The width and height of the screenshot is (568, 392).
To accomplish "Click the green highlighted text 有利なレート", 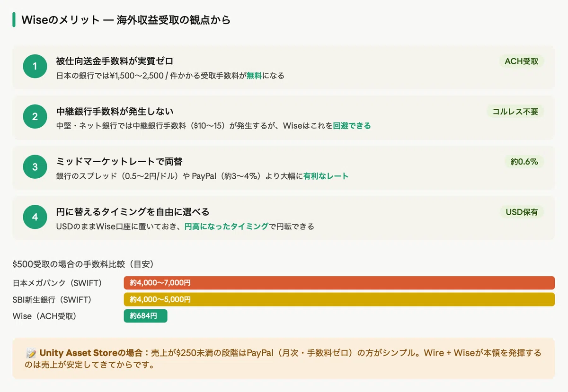I will (x=326, y=176).
